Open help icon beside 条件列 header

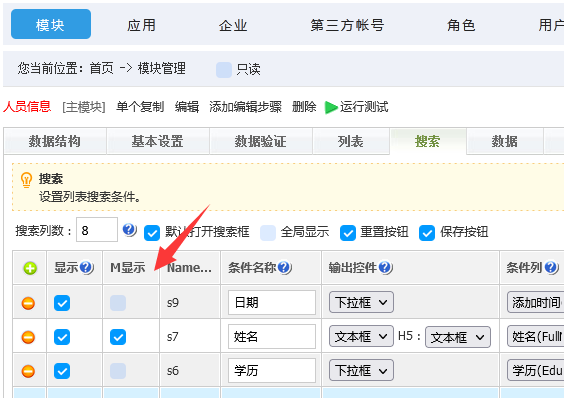(x=551, y=267)
